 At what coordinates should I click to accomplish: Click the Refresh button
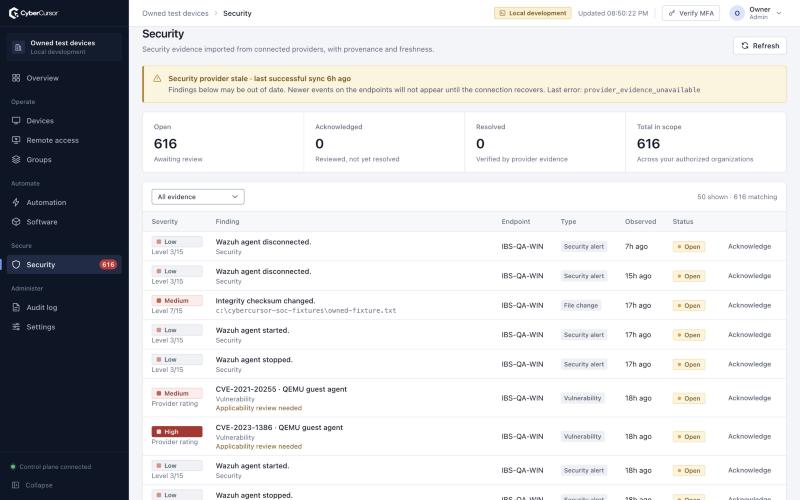click(760, 46)
